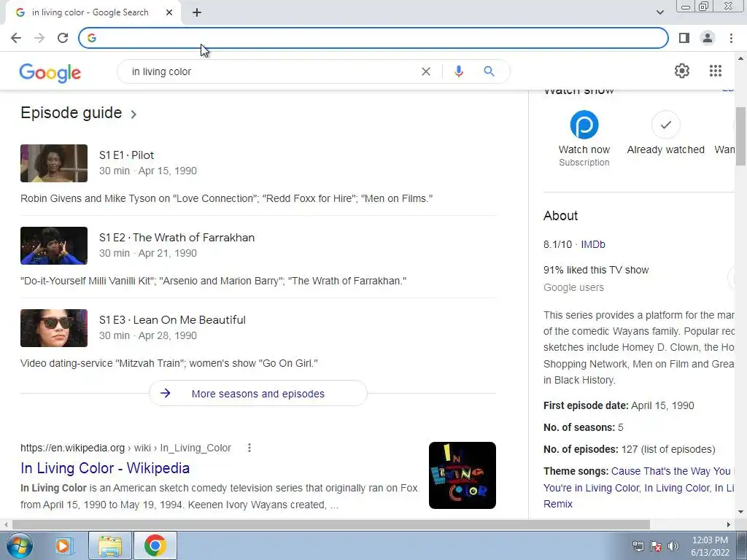The width and height of the screenshot is (747, 560).
Task: Select 'S1 E1 · Pilot' episode title
Action: point(126,155)
